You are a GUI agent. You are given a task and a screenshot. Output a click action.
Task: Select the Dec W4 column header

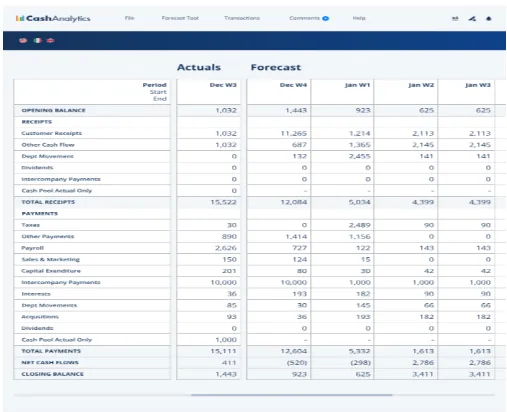[x=293, y=85]
